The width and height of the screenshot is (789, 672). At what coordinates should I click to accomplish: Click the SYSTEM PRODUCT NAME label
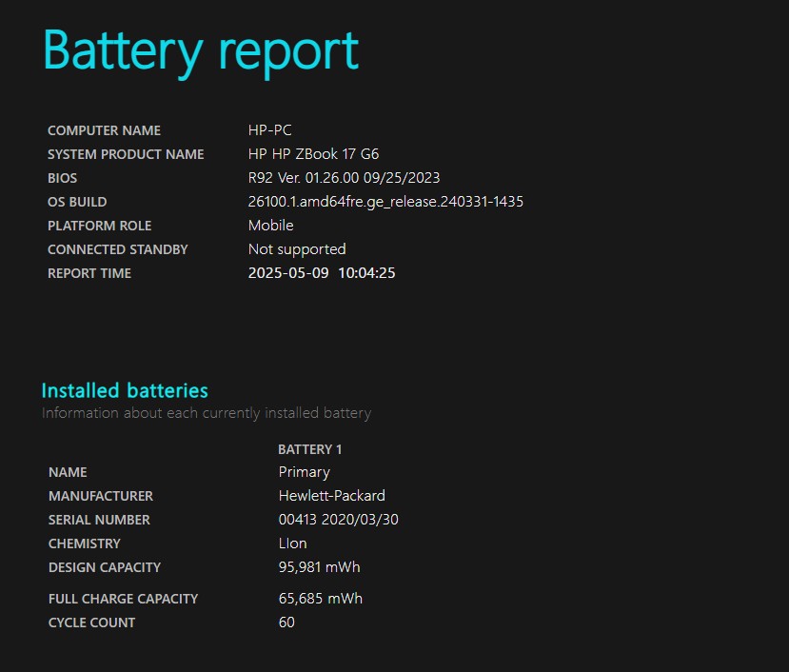tap(126, 154)
